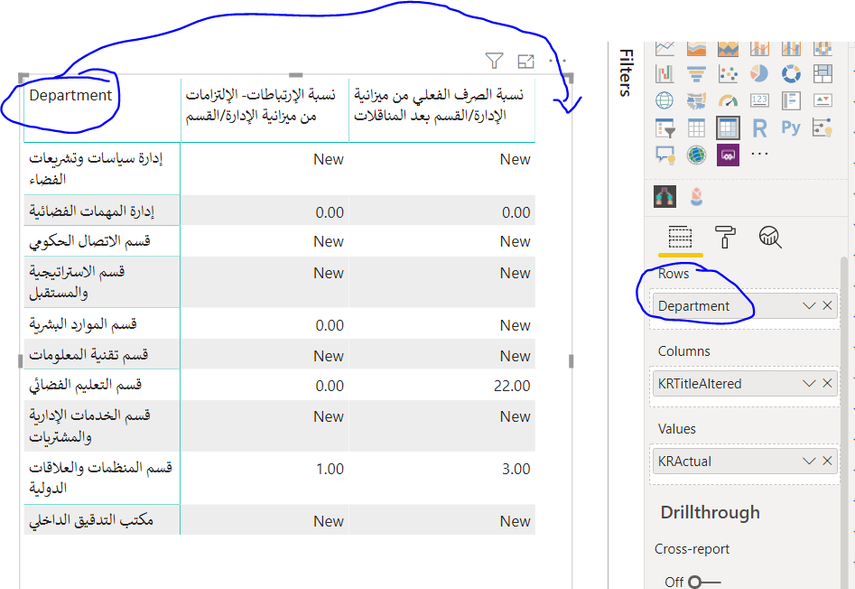Pick the Donut chart visual
Viewport: 855px width, 589px height.
[791, 74]
